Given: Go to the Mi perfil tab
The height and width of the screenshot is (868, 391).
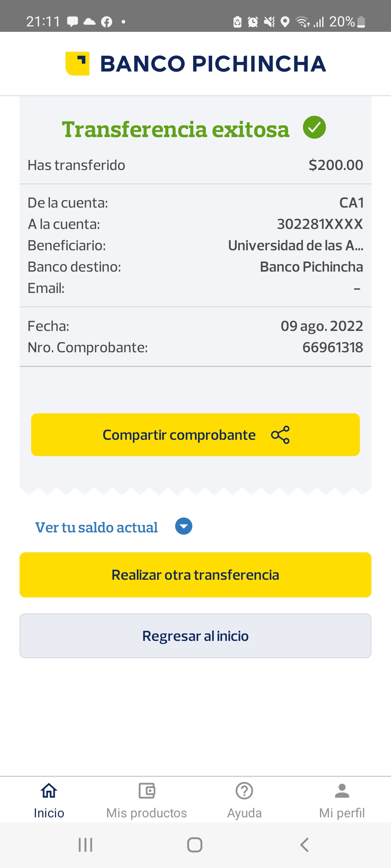Looking at the screenshot, I should 342,813.
